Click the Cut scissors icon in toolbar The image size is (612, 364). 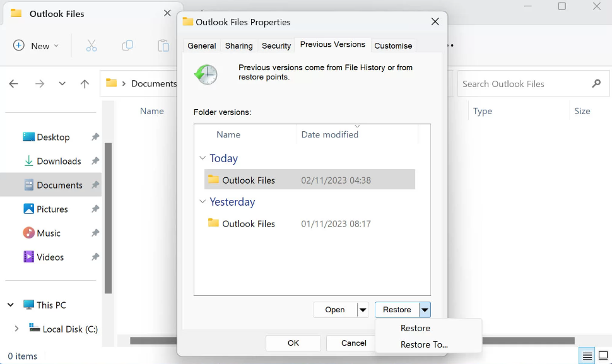pyautogui.click(x=91, y=45)
